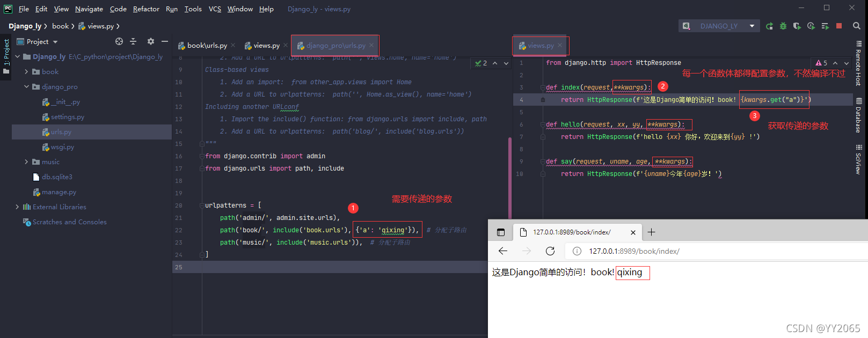This screenshot has width=868, height=338.
Task: Open the Database side panel
Action: click(x=859, y=115)
